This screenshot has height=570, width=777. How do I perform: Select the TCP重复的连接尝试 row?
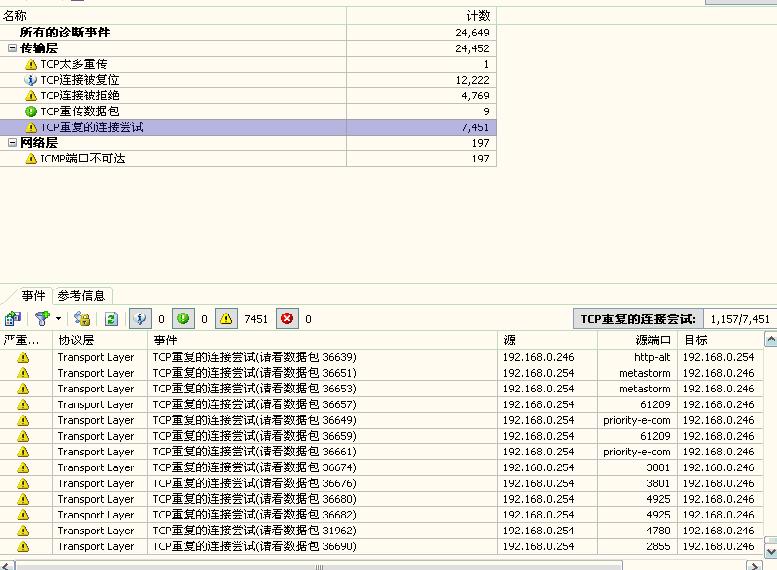(x=248, y=127)
